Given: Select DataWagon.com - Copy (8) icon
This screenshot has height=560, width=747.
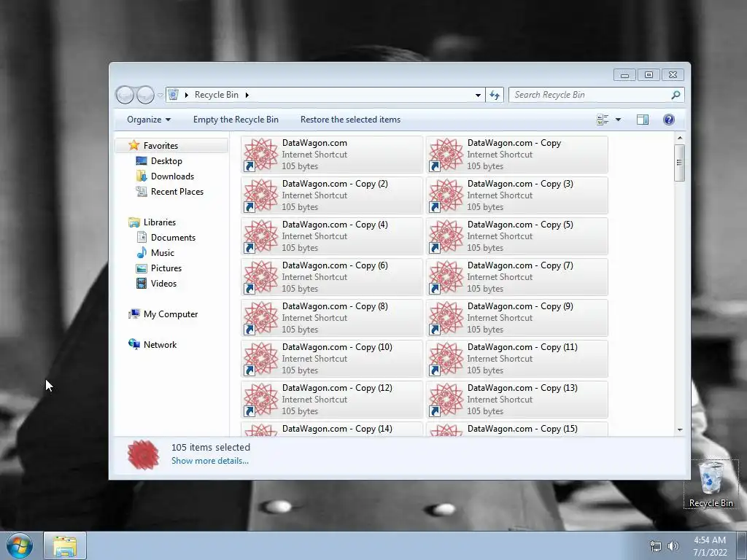Looking at the screenshot, I should click(260, 318).
